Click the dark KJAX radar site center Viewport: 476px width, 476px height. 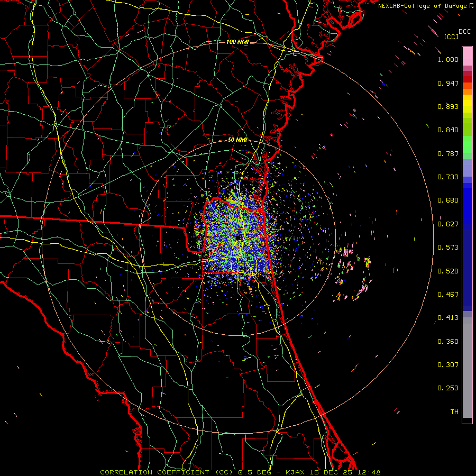point(238,237)
